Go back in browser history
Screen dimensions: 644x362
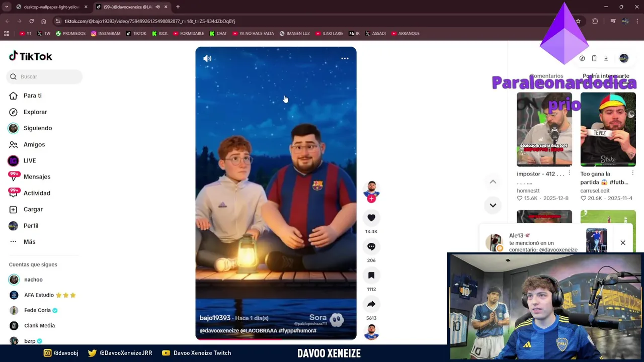7,21
